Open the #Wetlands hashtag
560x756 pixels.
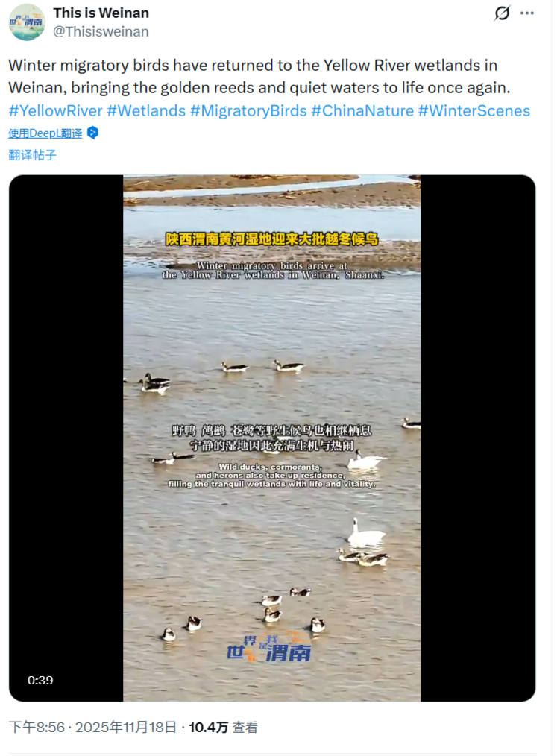146,111
